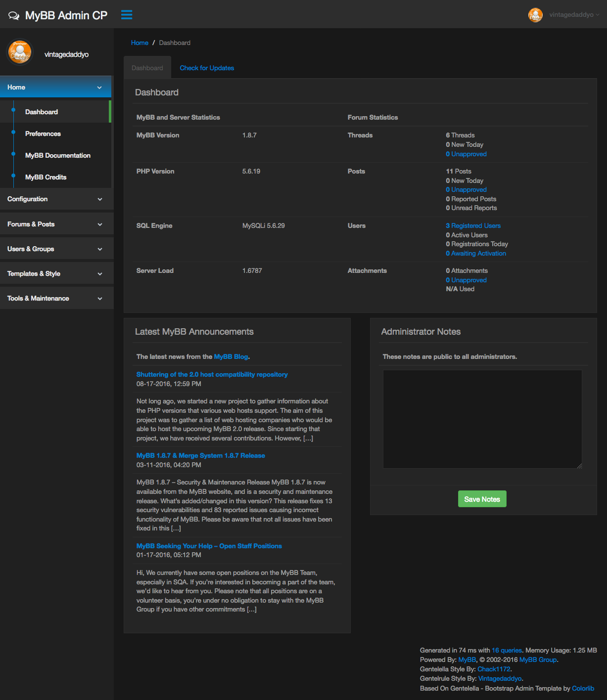
Task: Expand the Tools & Maintenance menu
Action: 55,299
